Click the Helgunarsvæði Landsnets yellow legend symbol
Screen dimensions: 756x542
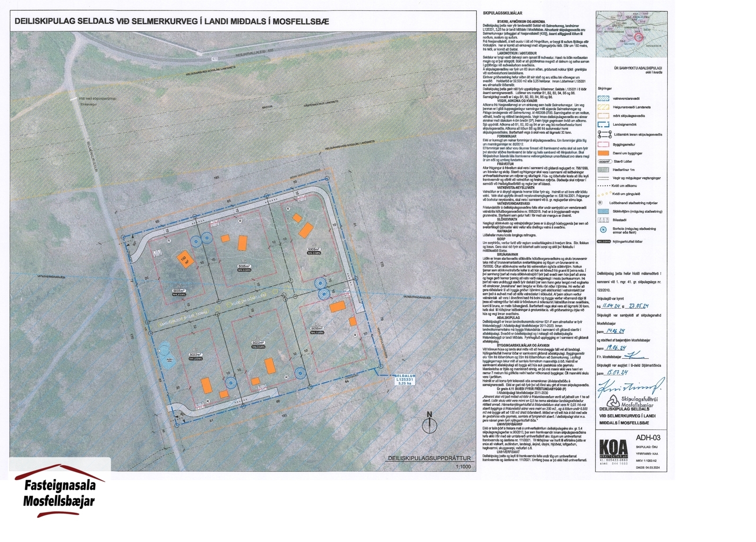click(x=602, y=107)
